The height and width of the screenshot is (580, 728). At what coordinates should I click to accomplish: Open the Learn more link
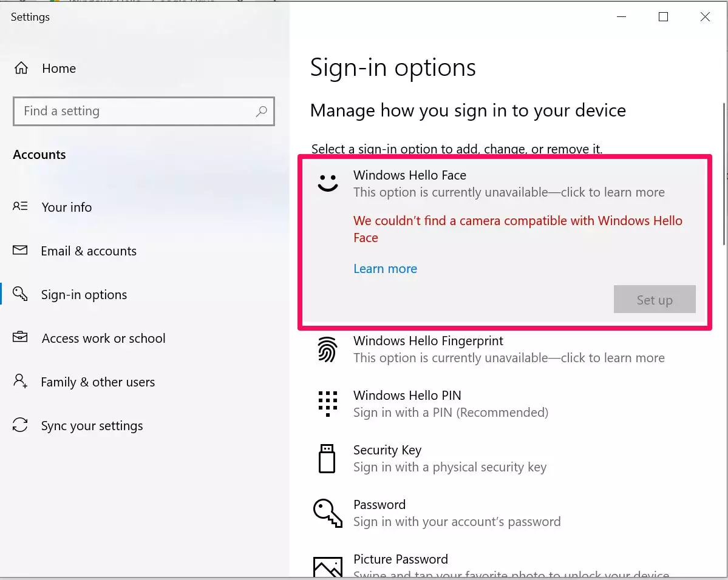[x=386, y=269]
